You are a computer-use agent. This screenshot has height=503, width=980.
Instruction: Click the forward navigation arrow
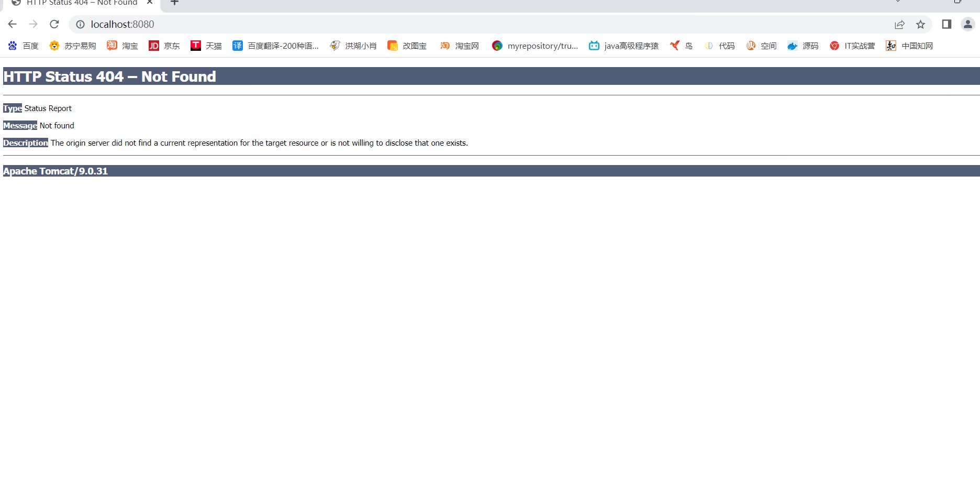click(34, 24)
